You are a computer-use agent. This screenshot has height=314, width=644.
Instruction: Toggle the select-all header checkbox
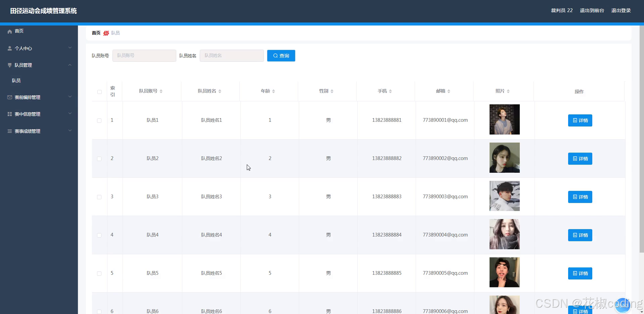[99, 92]
